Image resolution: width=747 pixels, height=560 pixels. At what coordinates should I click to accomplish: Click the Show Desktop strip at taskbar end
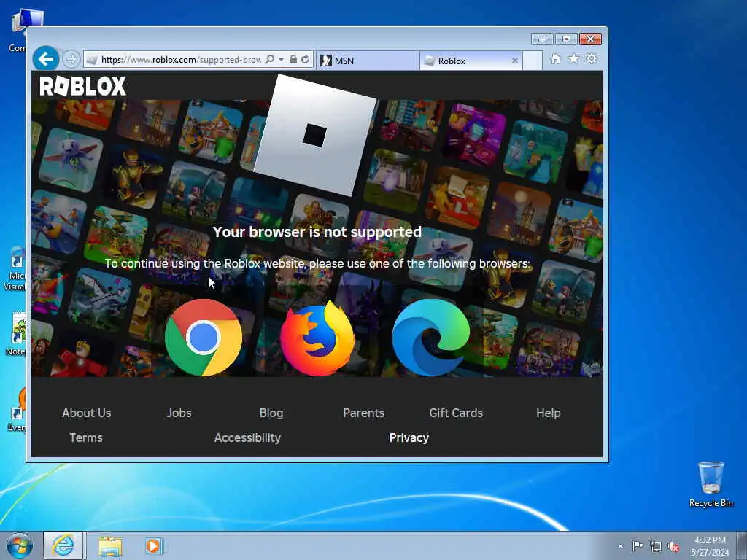[742, 545]
